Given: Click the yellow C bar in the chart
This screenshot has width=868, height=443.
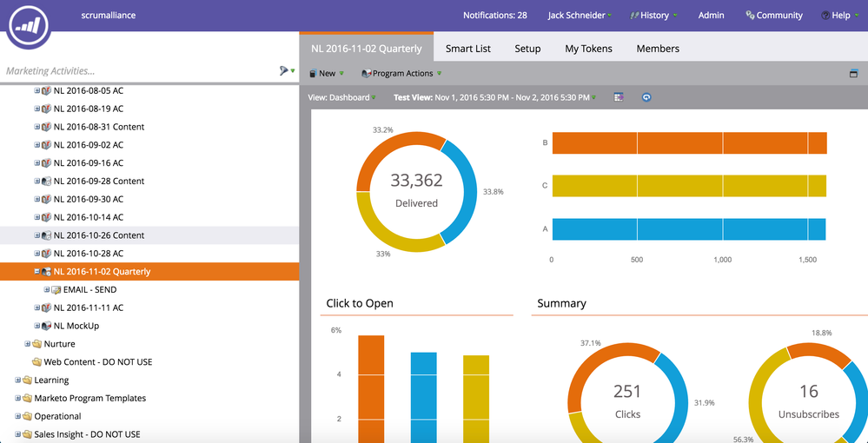Looking at the screenshot, I should click(x=689, y=186).
